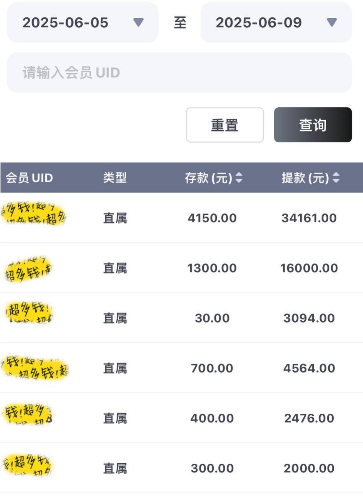This screenshot has width=363, height=499.
Task: Open the member UID in the 3094.00 row
Action: [29, 312]
